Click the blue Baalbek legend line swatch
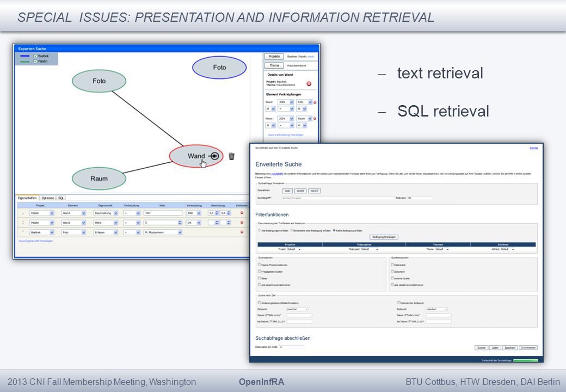The image size is (566, 392). [25, 56]
